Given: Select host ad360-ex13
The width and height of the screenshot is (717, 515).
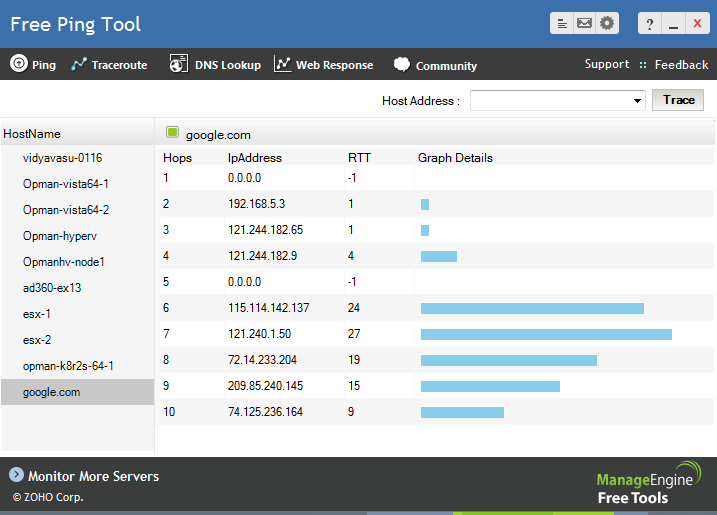Looking at the screenshot, I should pyautogui.click(x=52, y=288).
